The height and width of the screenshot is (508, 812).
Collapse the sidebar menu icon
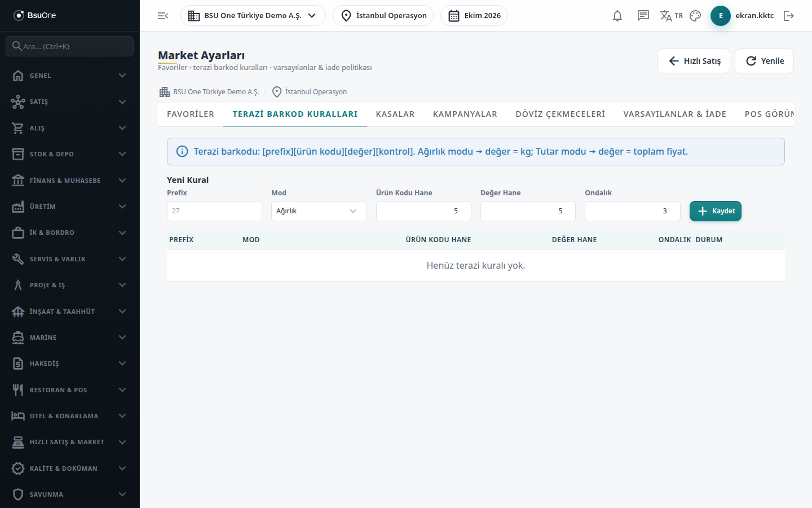coord(163,16)
